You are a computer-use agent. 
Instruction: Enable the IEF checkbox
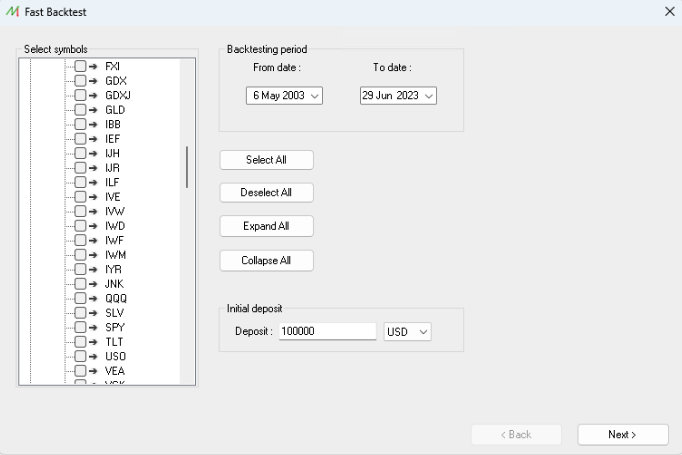[x=80, y=138]
